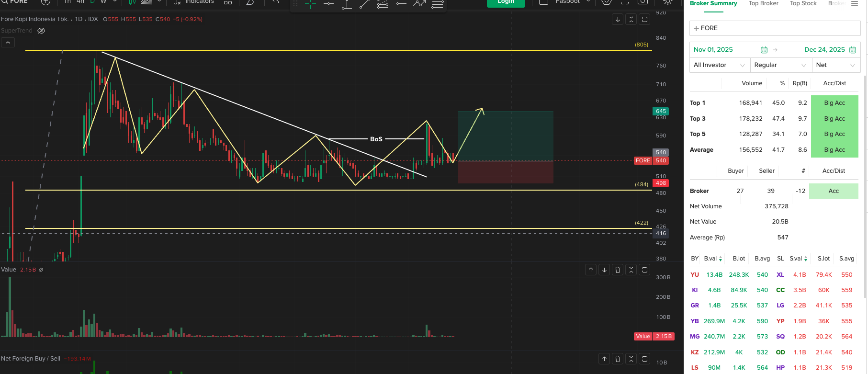The width and height of the screenshot is (868, 374).
Task: Select the W weekly timeframe
Action: [x=103, y=2]
